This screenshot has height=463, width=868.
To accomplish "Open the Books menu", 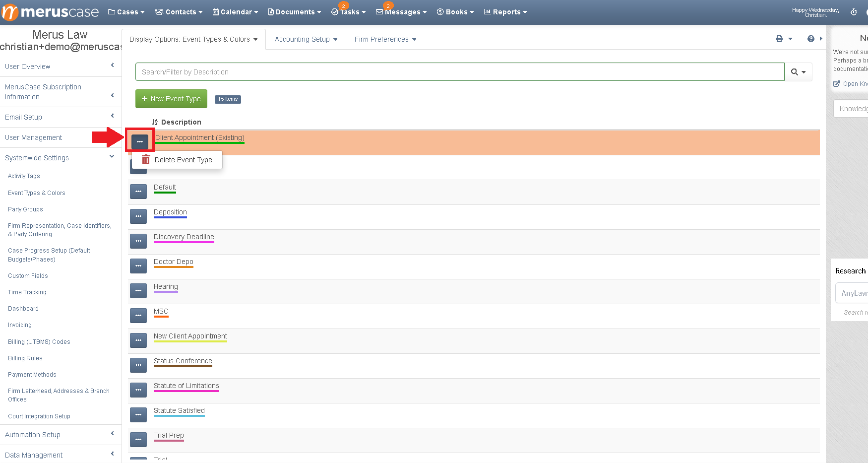I will coord(455,12).
